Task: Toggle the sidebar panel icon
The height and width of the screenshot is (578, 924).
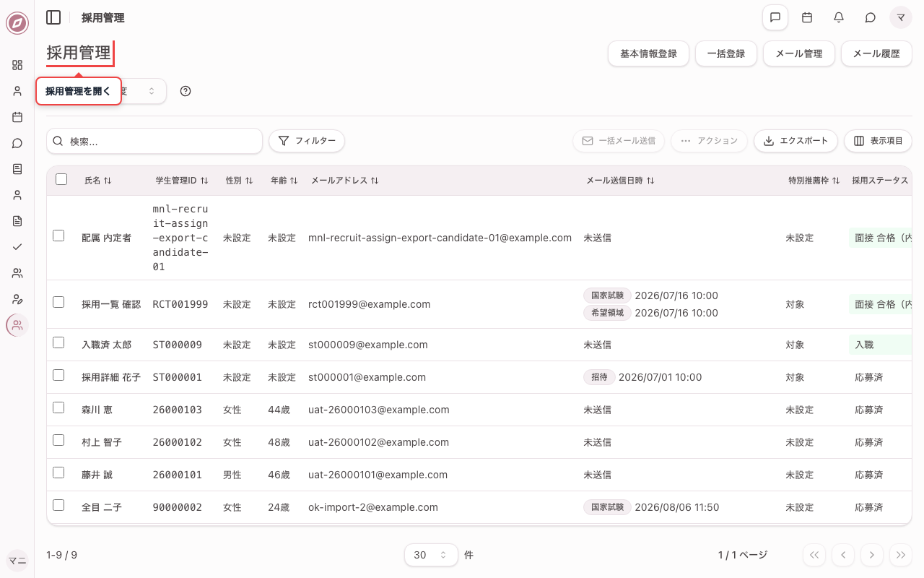Action: tap(53, 17)
